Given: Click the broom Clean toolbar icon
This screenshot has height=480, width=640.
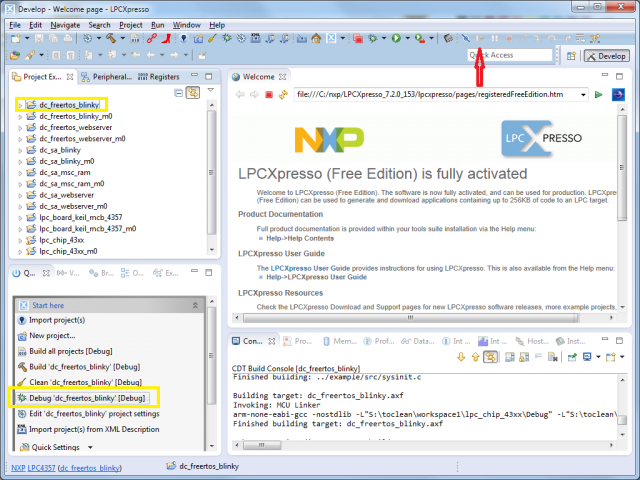Looking at the screenshot, I should click(212, 38).
